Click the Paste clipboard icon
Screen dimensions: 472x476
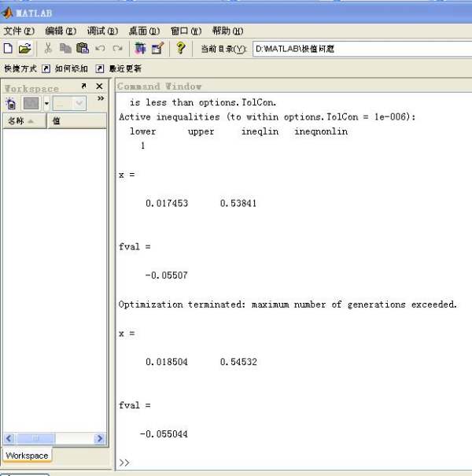pyautogui.click(x=83, y=49)
